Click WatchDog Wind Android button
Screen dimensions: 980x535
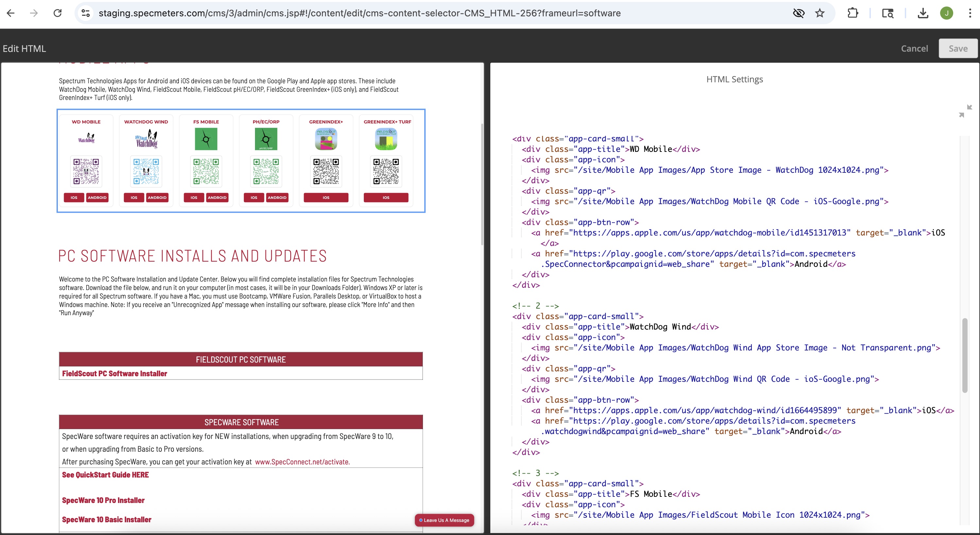coord(157,197)
